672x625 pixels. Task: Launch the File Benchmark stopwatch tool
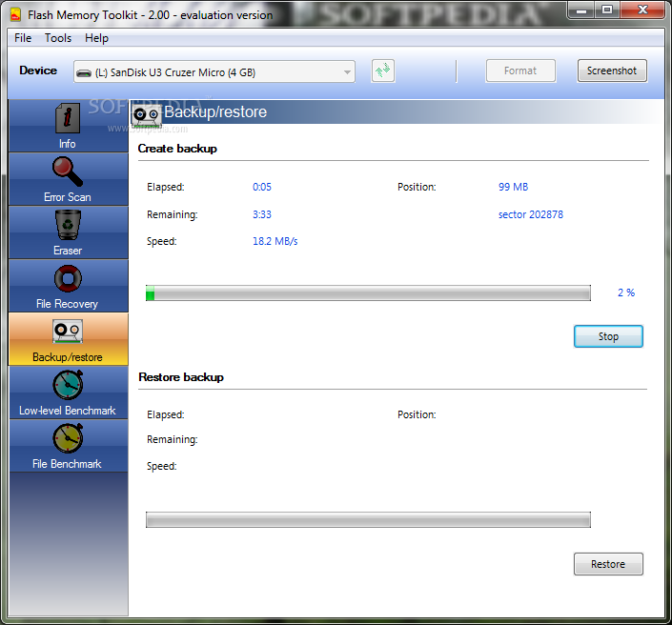tap(68, 446)
